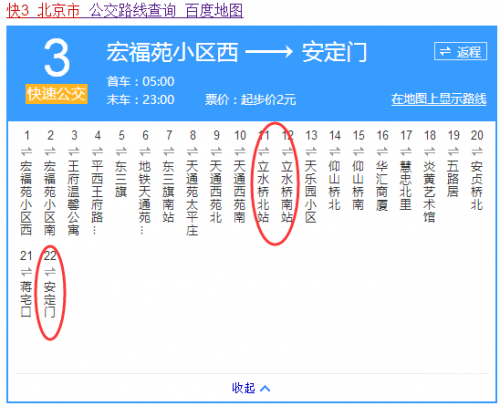Select station 7 东三旗南站
Viewport: 500px width, 406px height.
(x=169, y=192)
